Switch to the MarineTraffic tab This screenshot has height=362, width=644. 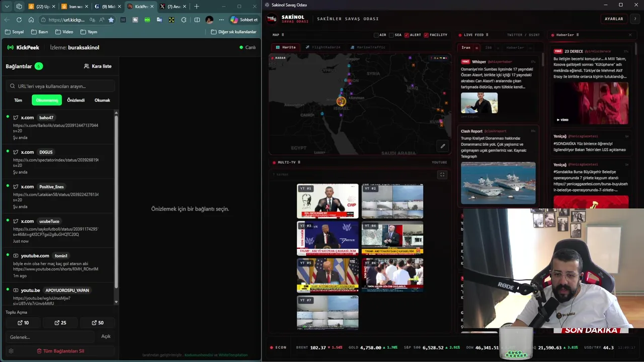tap(368, 47)
